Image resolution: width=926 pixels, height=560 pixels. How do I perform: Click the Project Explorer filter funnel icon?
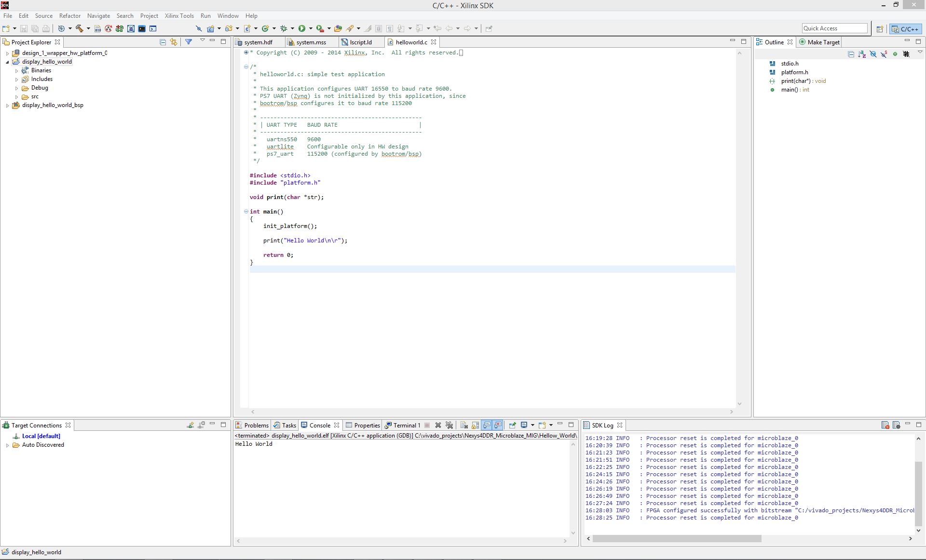[x=189, y=42]
